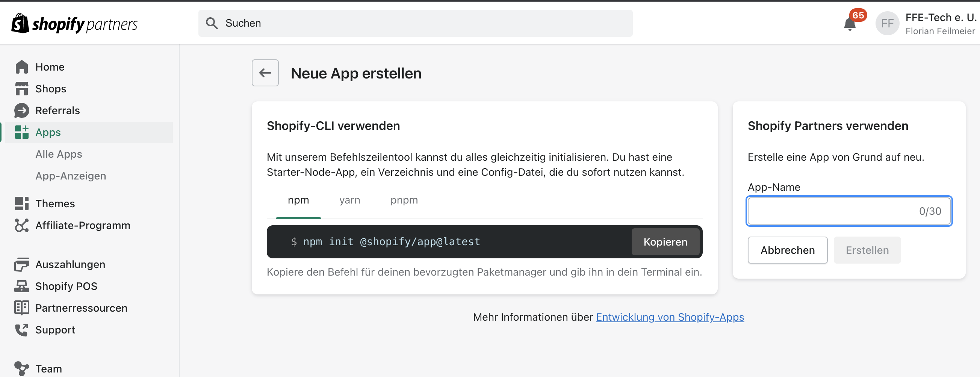Select the pnpm tab

coord(404,200)
